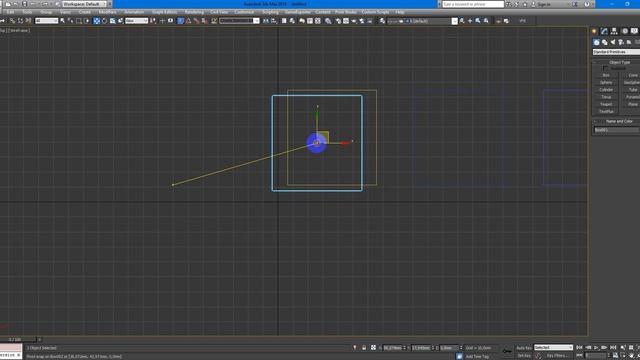
Task: Activate the Select Object tool
Action: tap(62, 21)
